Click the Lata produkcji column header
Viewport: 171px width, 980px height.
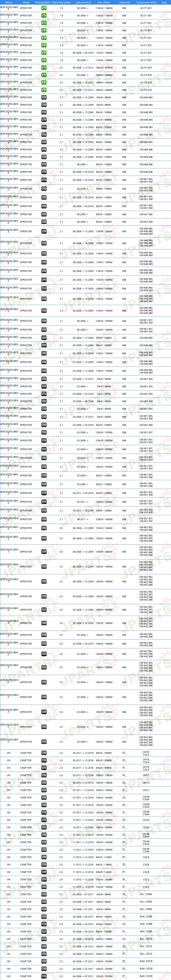pyautogui.click(x=83, y=2)
